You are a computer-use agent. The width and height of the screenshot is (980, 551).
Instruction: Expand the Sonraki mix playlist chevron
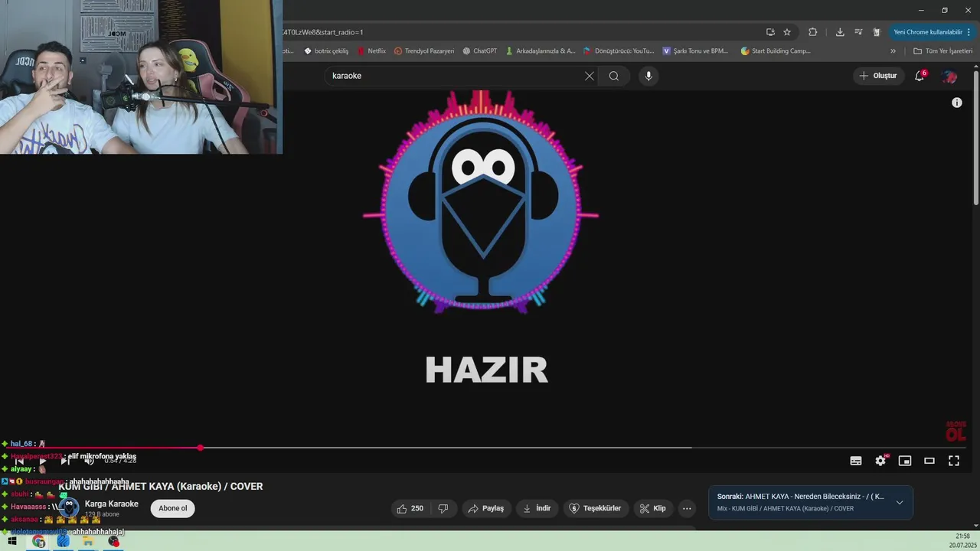point(900,503)
